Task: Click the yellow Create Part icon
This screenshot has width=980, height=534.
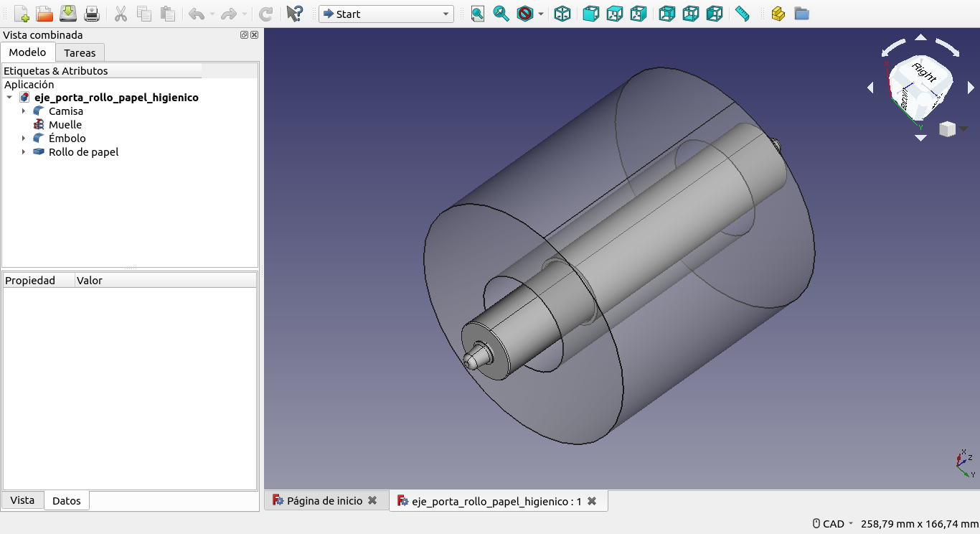Action: point(778,14)
